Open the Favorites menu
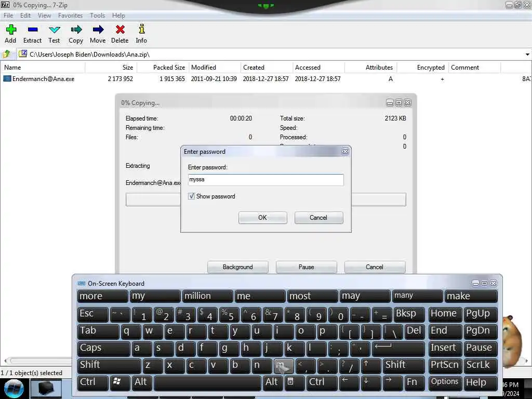This screenshot has width=532, height=399. pos(70,15)
